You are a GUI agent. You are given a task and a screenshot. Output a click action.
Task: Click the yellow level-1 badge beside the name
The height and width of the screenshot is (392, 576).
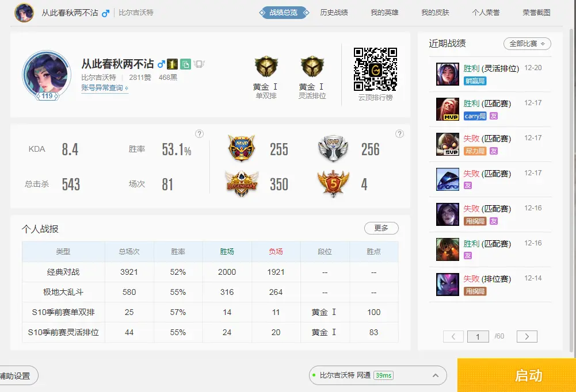click(172, 64)
